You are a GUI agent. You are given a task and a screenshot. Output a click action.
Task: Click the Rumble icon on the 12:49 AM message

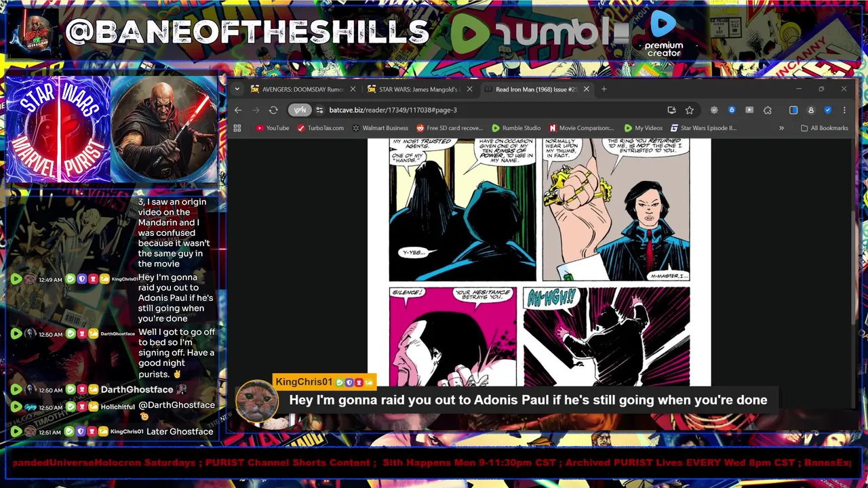16,279
